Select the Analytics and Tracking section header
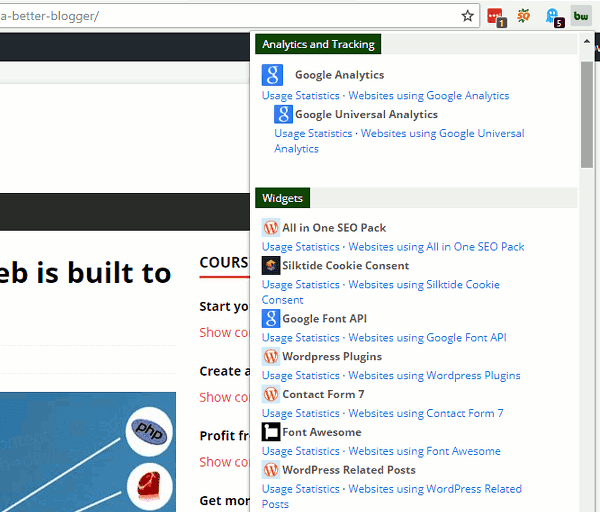600x512 pixels. coord(318,44)
